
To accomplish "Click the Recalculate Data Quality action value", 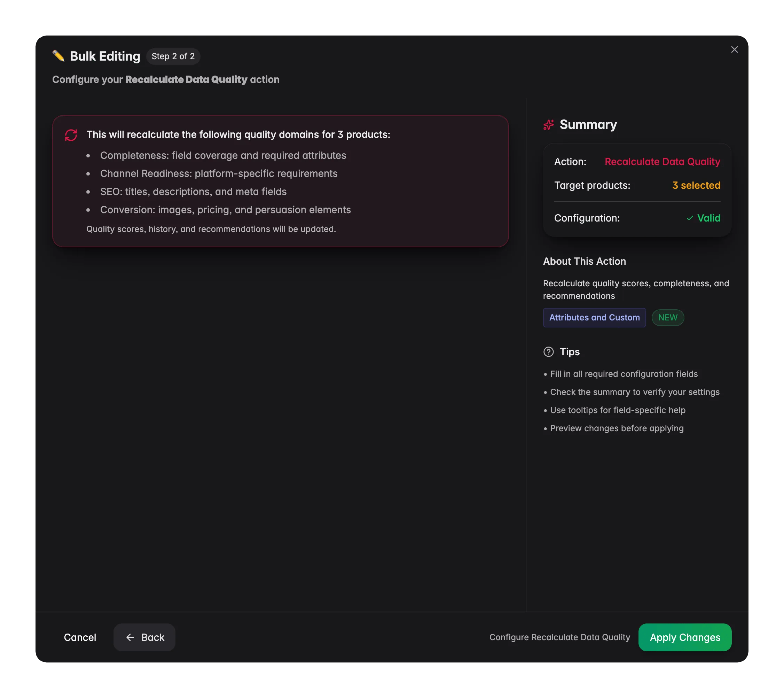I will pyautogui.click(x=662, y=162).
